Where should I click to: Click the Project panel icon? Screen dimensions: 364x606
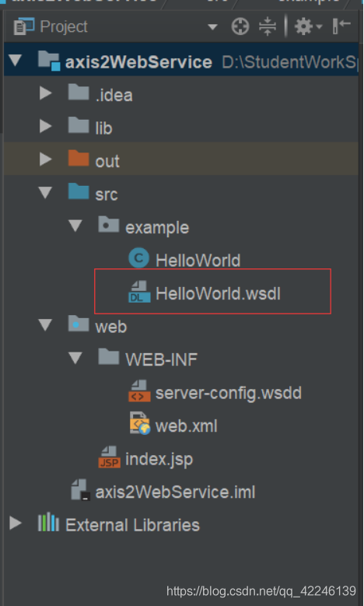[24, 26]
